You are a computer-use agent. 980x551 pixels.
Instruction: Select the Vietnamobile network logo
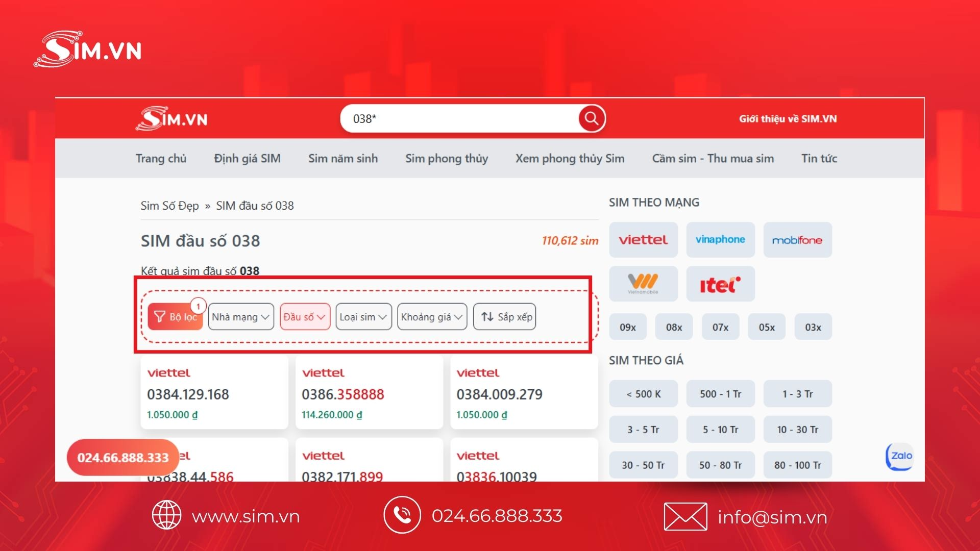(x=643, y=284)
